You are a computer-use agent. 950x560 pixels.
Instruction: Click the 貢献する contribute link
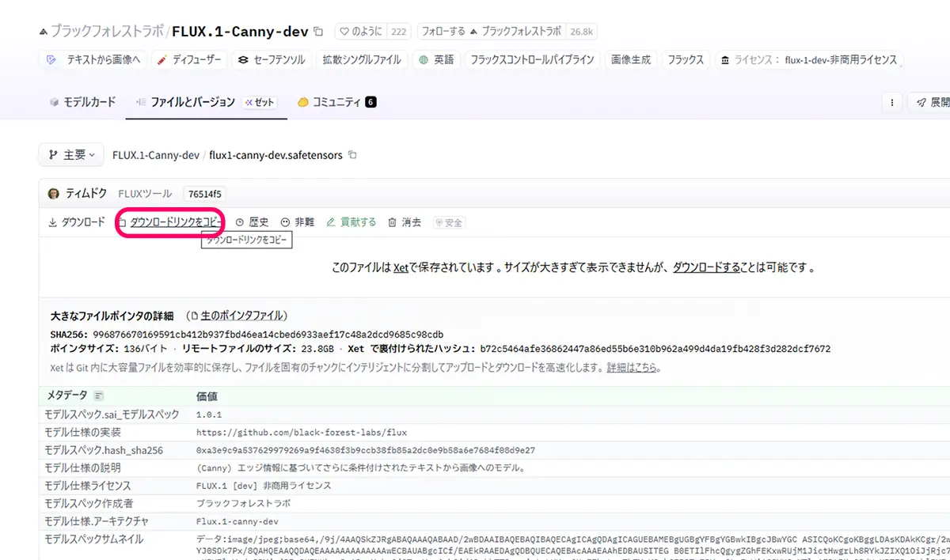pos(351,222)
